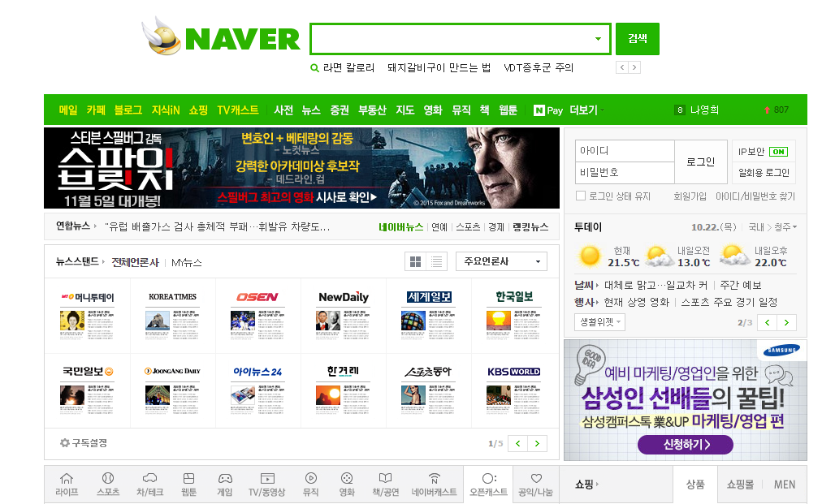Open 구독설정 via the gear icon

[63, 443]
